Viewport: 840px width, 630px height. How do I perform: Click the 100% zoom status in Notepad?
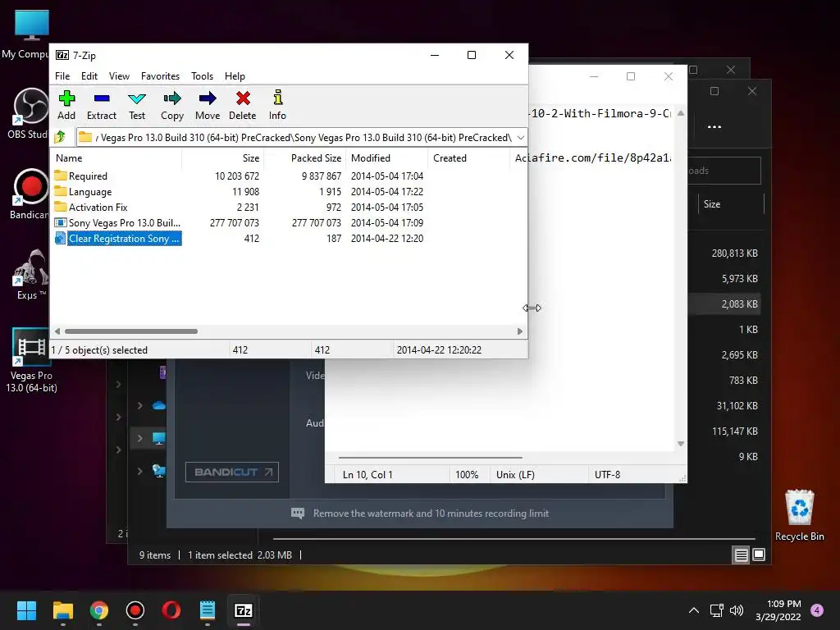467,475
